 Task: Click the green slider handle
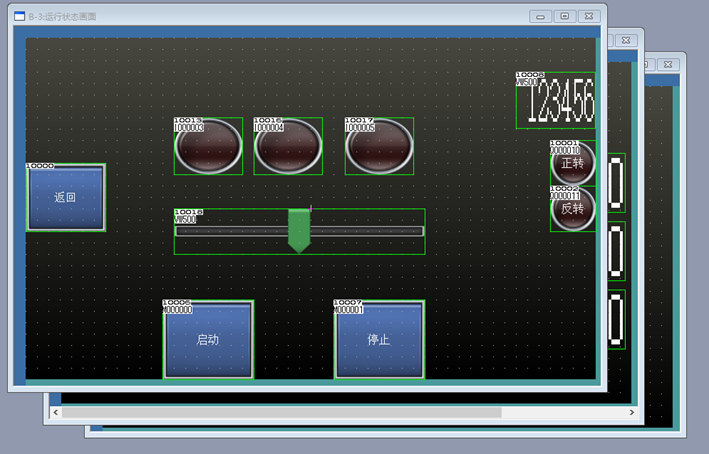[299, 230]
